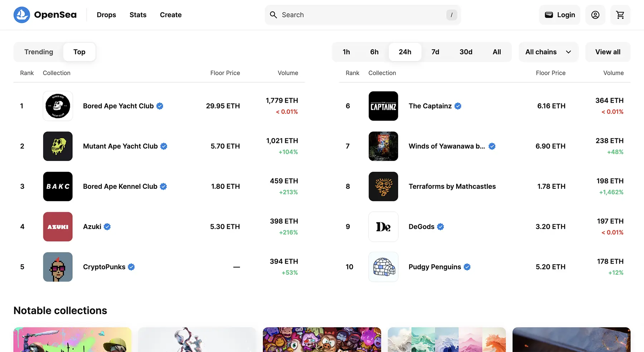This screenshot has height=352, width=644.
Task: Open the Pudgy Penguins igloo logo
Action: 384,267
